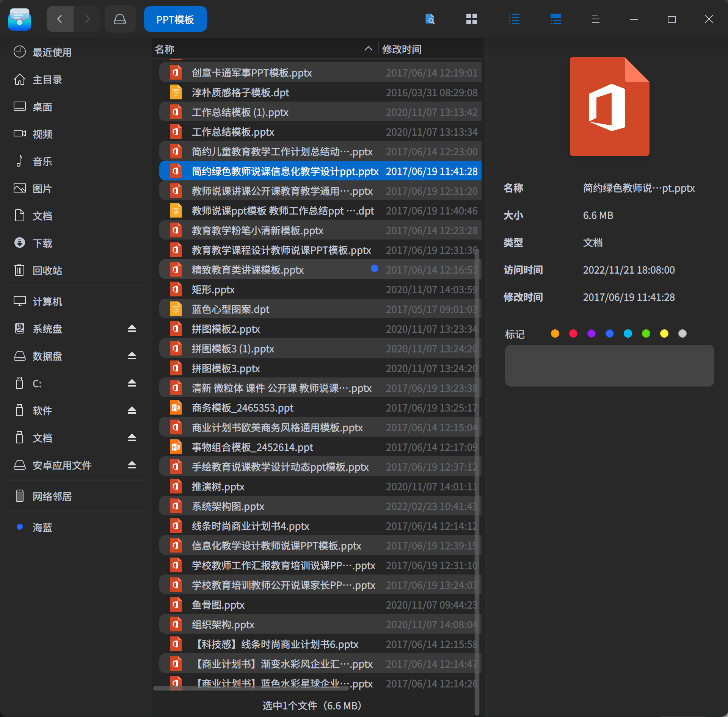This screenshot has width=728, height=717.
Task: Eject the 安卓应用文件 device
Action: [132, 465]
